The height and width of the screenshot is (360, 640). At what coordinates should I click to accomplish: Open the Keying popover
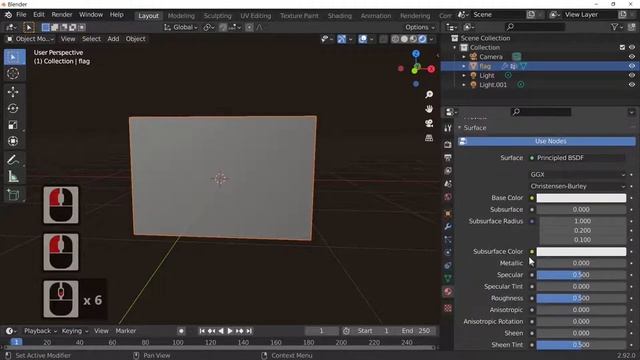(x=74, y=331)
